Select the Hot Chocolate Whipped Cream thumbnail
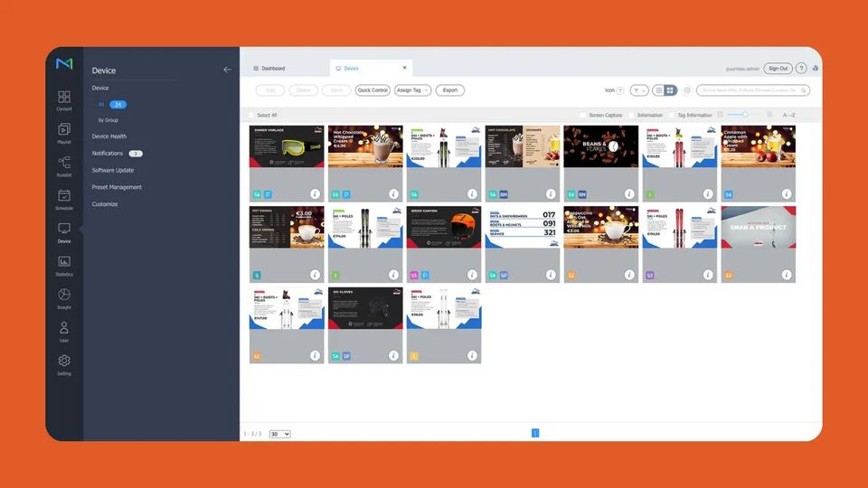Viewport: 868px width, 488px height. point(365,146)
